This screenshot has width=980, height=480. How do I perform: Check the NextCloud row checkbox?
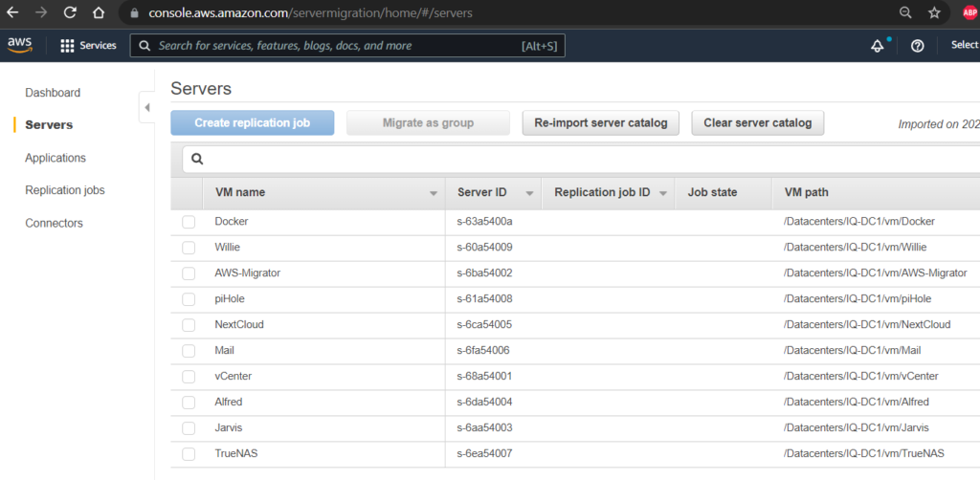189,325
